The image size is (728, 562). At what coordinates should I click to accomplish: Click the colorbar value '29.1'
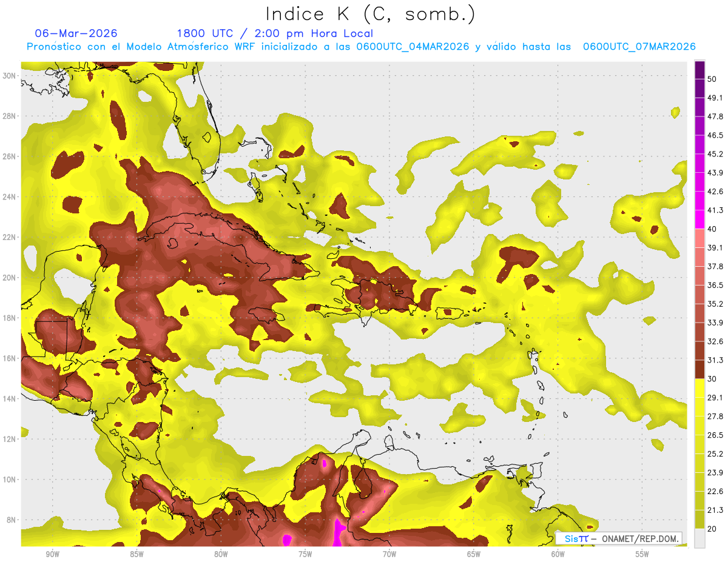[x=715, y=398]
